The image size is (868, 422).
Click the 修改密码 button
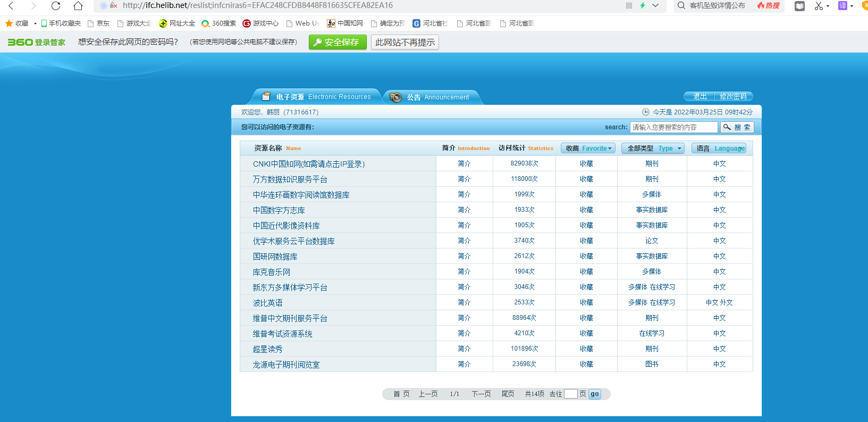[x=733, y=96]
